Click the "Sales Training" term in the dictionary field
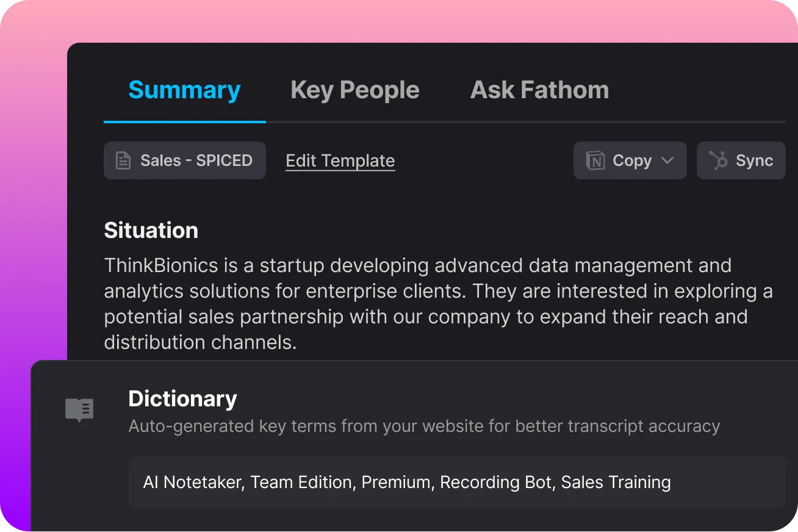The image size is (798, 532). tap(616, 483)
